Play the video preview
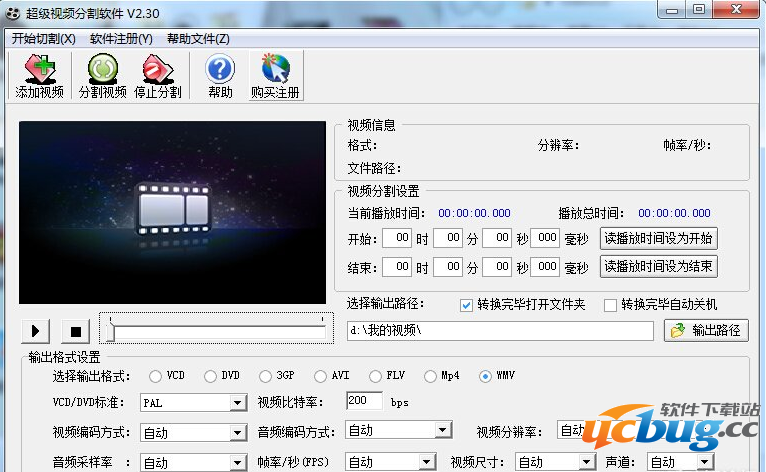 coord(36,331)
